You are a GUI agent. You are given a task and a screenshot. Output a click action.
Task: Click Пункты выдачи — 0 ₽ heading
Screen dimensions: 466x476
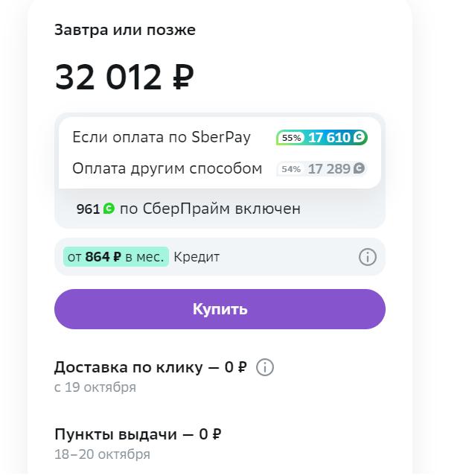pyautogui.click(x=138, y=434)
